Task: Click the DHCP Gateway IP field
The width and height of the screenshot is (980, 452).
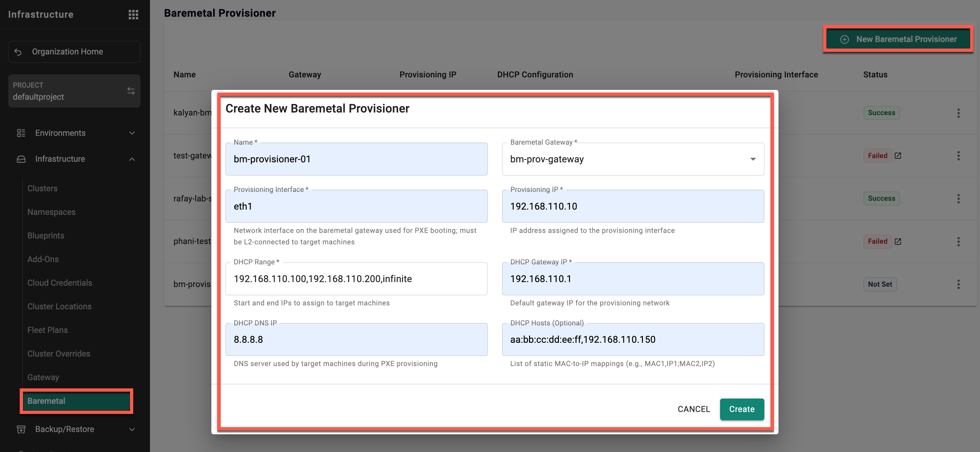Action: coord(633,279)
